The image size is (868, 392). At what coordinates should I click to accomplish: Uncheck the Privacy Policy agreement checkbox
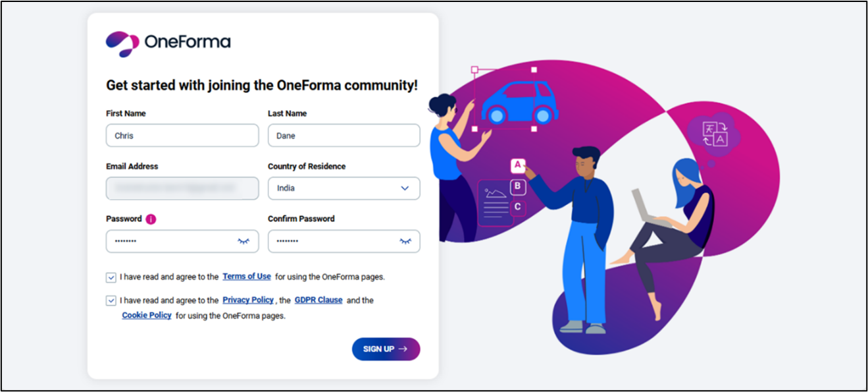111,300
